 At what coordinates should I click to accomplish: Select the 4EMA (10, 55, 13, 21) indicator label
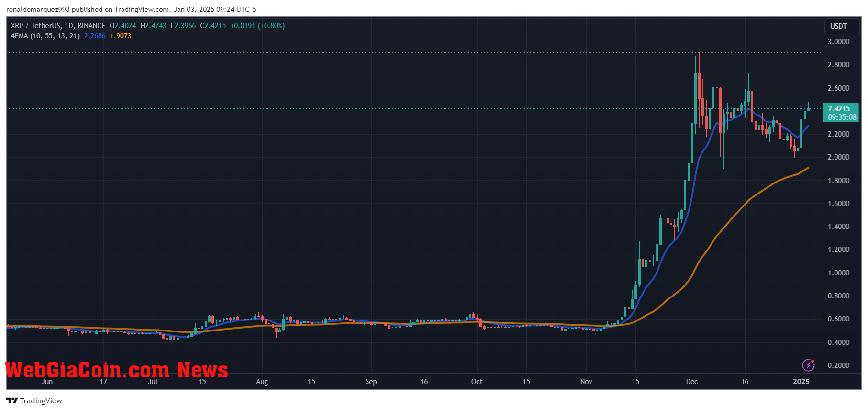click(45, 36)
